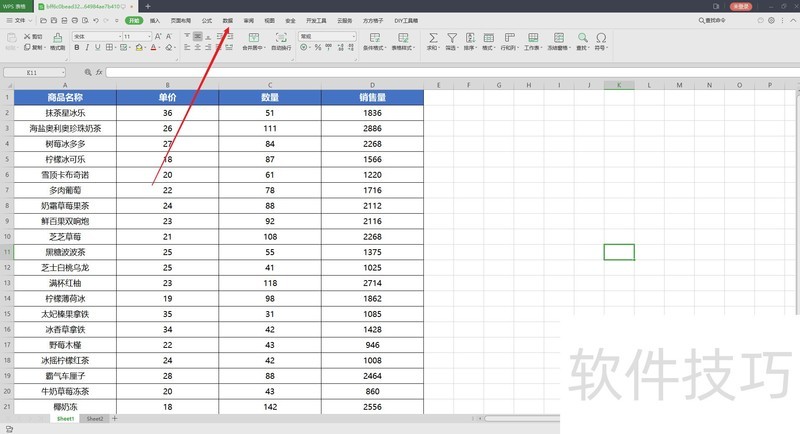This screenshot has height=434, width=800.
Task: Click the middle vertical alignment icon
Action: (x=197, y=36)
